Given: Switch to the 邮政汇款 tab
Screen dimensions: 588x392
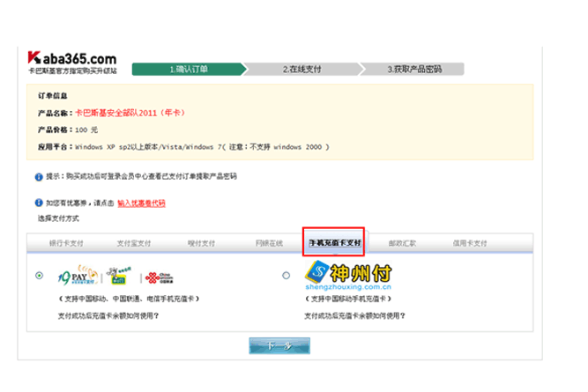Looking at the screenshot, I should coord(402,243).
